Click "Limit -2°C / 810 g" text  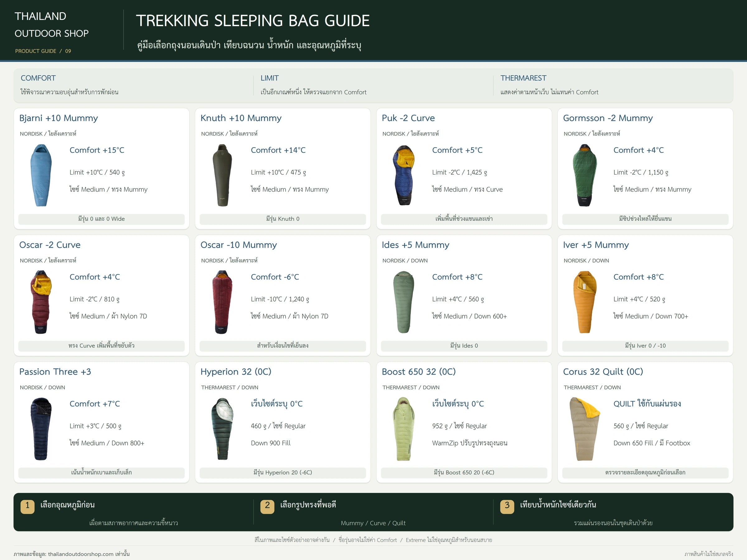pos(94,299)
